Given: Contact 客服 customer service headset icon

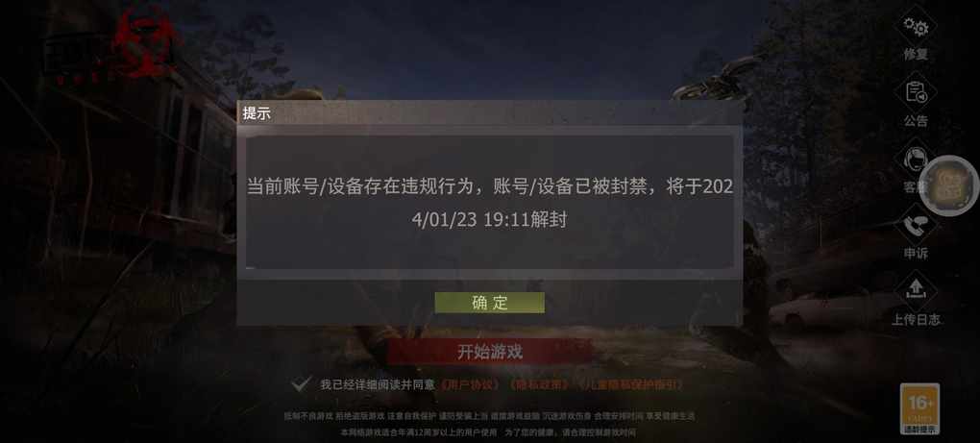Looking at the screenshot, I should [914, 160].
